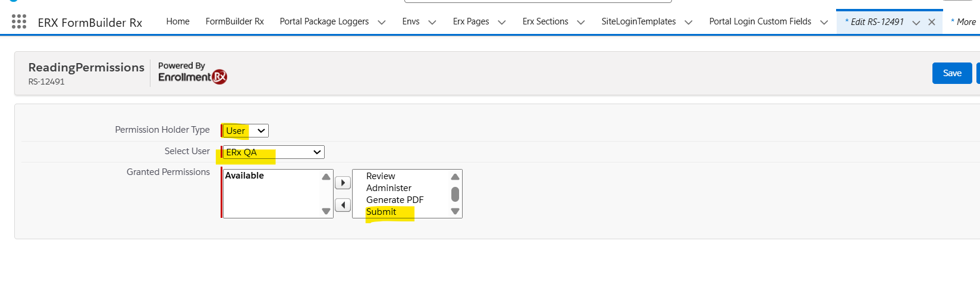Viewport: 980px width, 297px height.
Task: Click inside the Available permissions listbox
Action: (277, 193)
